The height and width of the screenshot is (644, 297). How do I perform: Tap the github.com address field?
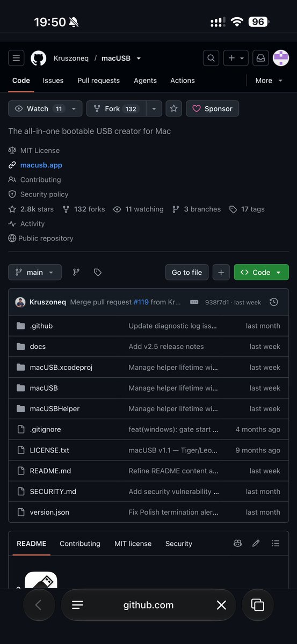(x=148, y=605)
